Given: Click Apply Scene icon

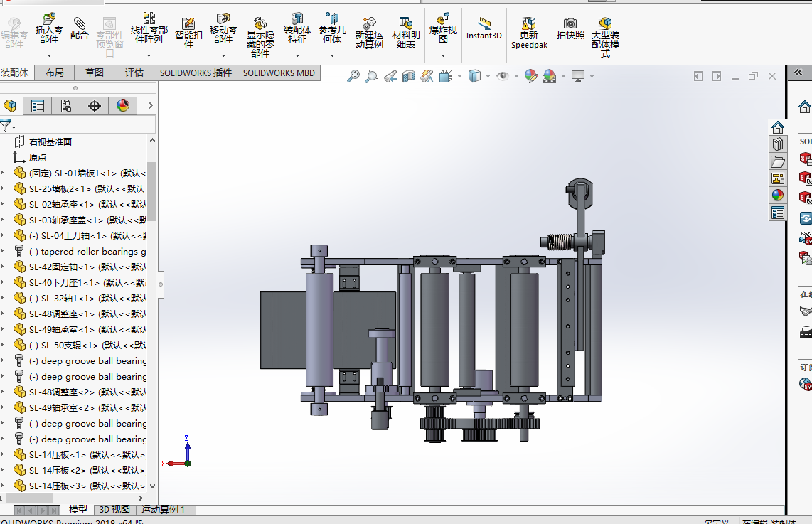Looking at the screenshot, I should (550, 77).
